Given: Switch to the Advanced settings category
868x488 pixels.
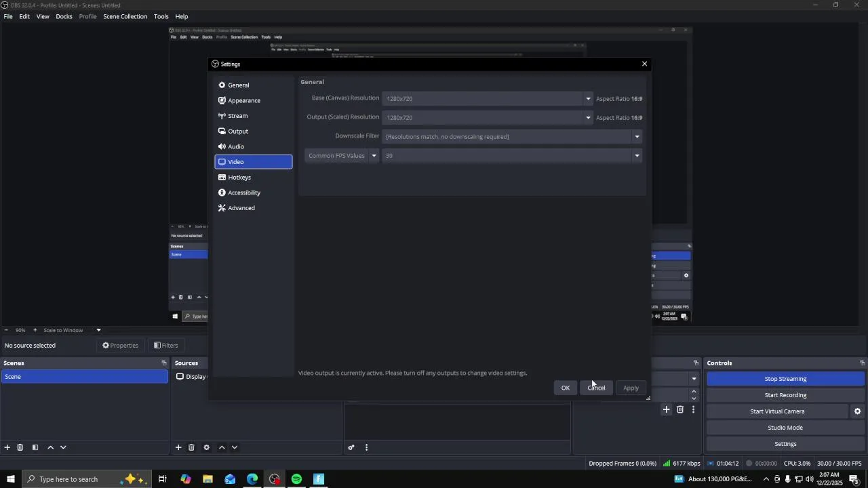Looking at the screenshot, I should [254, 208].
